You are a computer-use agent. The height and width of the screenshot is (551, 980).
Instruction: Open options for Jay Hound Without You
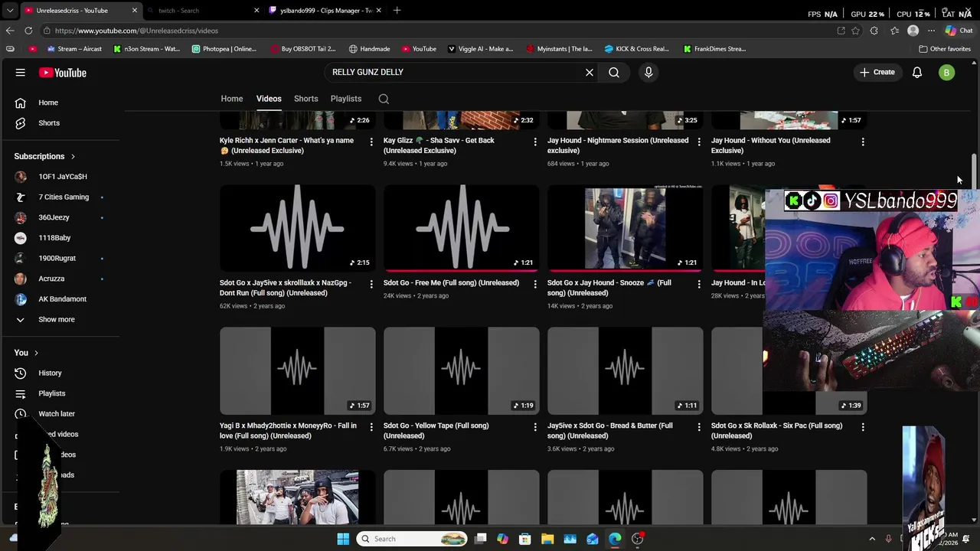(x=863, y=142)
